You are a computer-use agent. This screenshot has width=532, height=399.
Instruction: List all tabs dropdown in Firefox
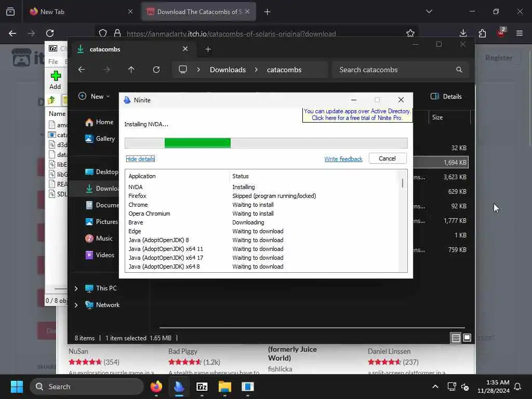429,11
